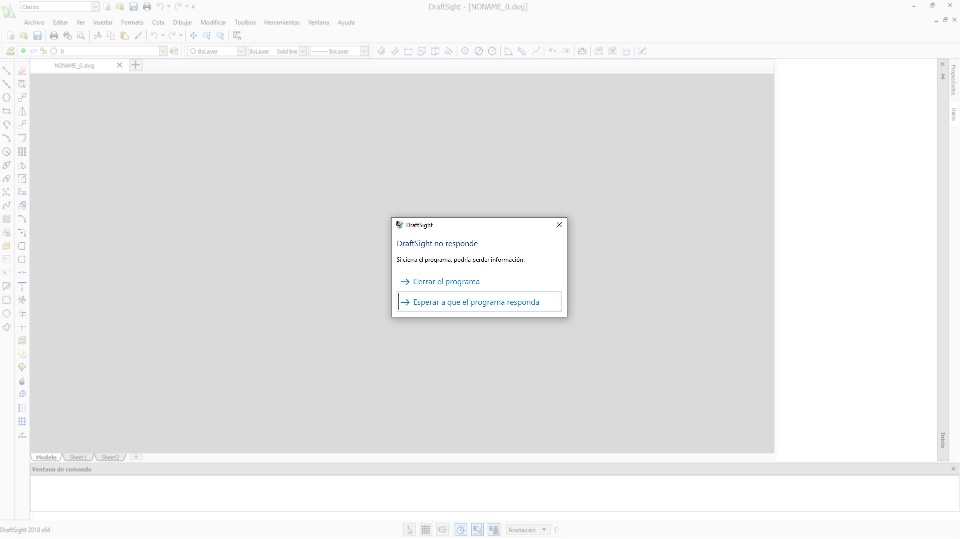Click the Pattern array tool icon

tap(22, 152)
